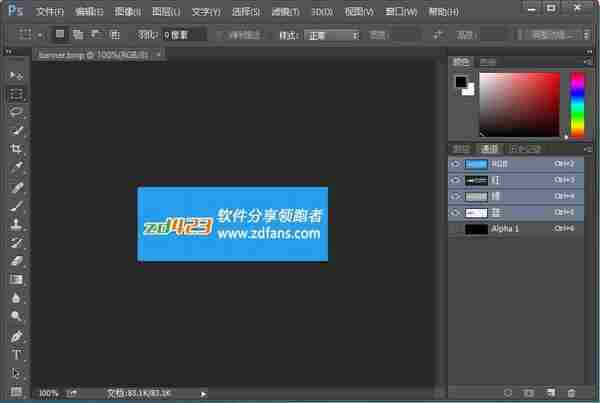
Task: Choose Intersect with Selection mode
Action: tap(115, 34)
